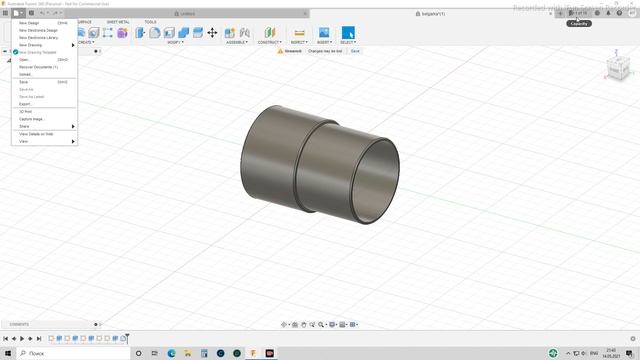Click the notifications bell icon
Screen dimensions: 640x360
point(608,13)
